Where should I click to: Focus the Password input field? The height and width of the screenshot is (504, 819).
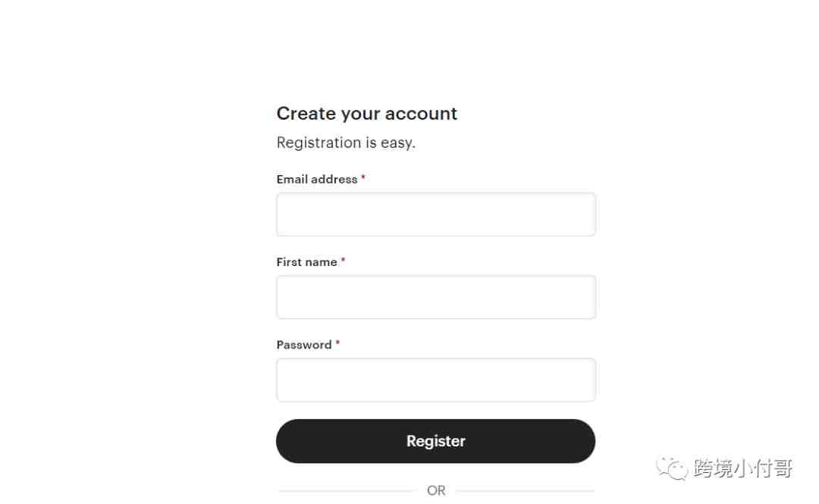pyautogui.click(x=435, y=380)
